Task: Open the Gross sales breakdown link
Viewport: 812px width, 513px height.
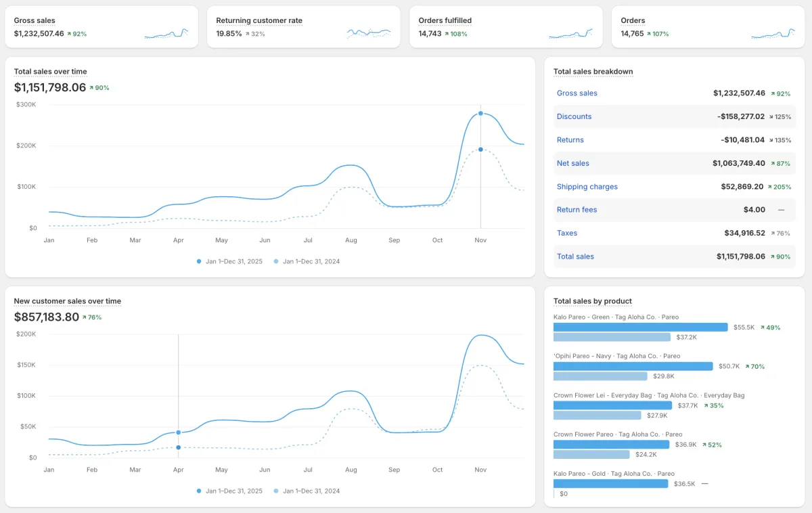Action: tap(577, 93)
